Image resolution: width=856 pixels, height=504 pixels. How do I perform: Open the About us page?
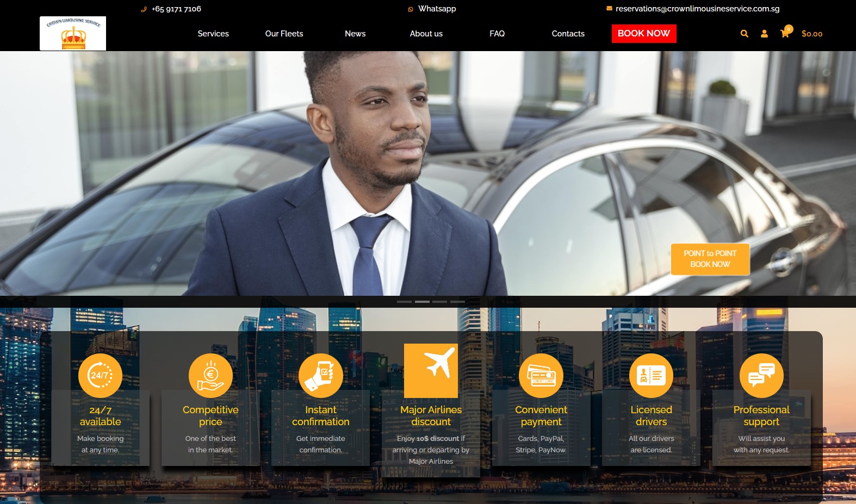click(x=426, y=34)
